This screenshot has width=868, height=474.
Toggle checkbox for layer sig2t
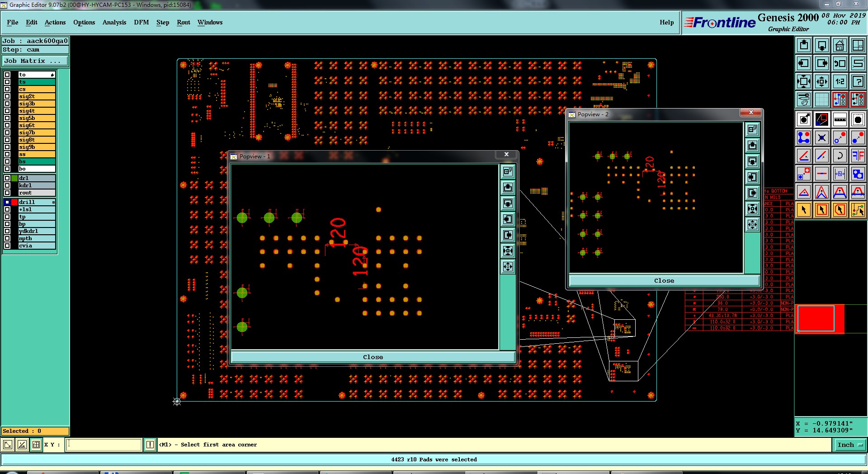click(7, 96)
